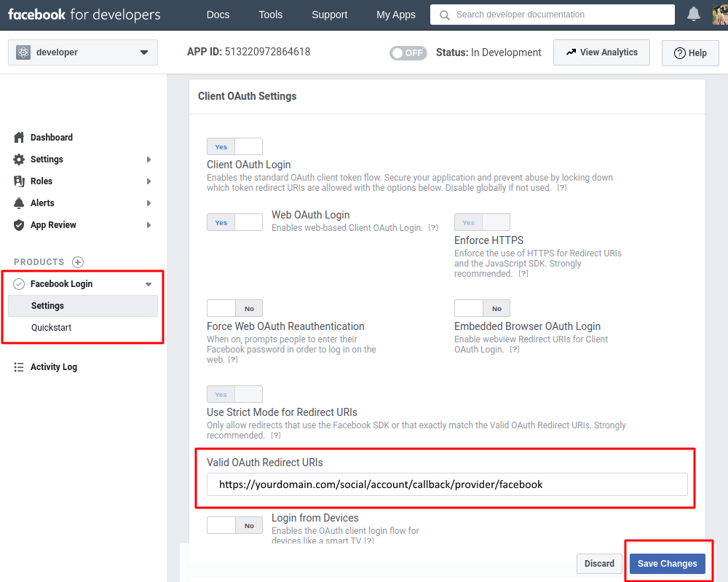Toggle Enforce HTTPS switch

tap(482, 222)
